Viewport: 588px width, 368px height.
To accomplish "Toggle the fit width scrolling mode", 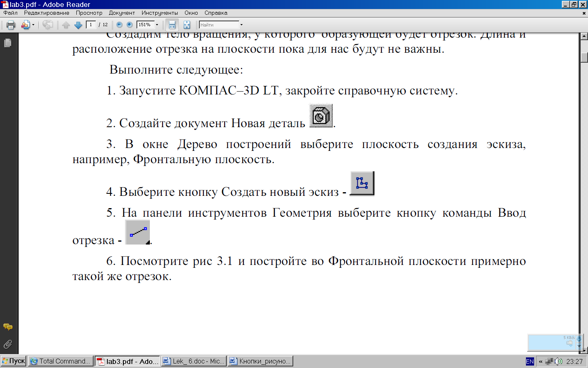I will point(172,25).
